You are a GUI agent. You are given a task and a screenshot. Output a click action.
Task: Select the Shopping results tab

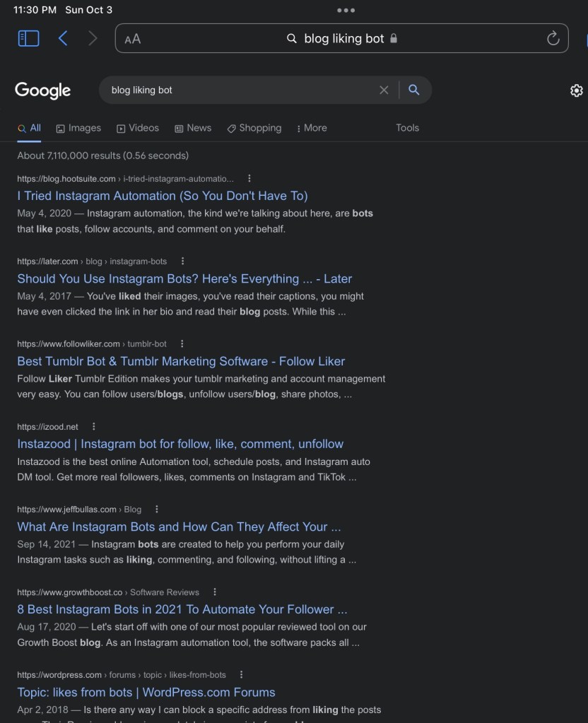coord(254,128)
